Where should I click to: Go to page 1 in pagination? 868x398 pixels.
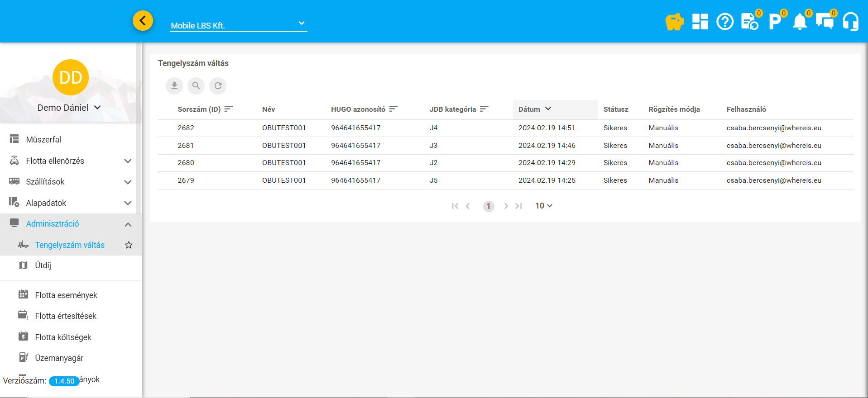(x=488, y=206)
